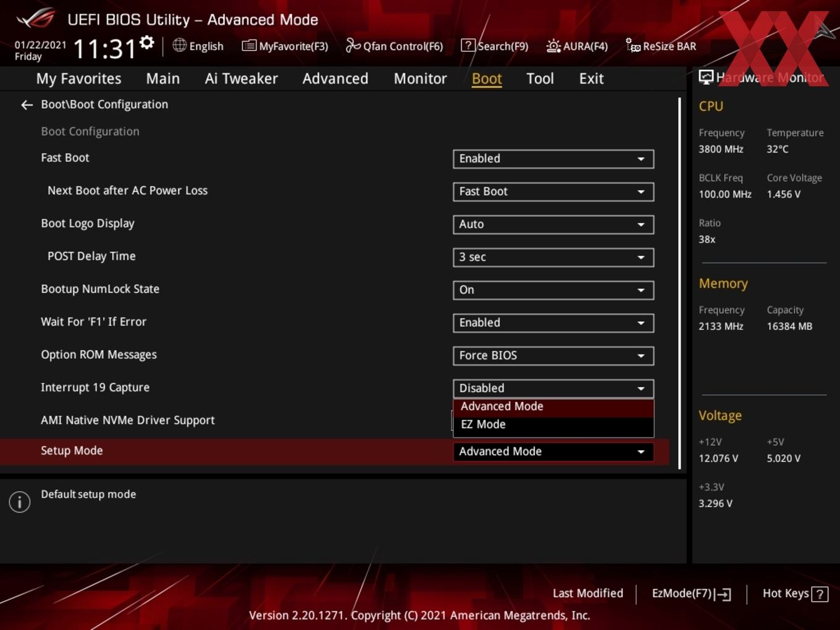
Task: Open Next Boot after AC Power Loss dropdown
Action: (553, 191)
